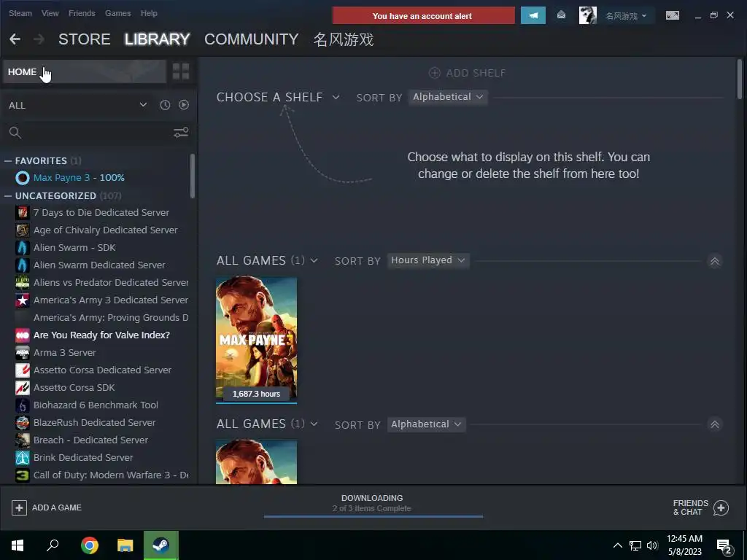The image size is (747, 560).
Task: Collapse the second ALL GAMES shelf, sorted Alphabetical
Action: [715, 424]
